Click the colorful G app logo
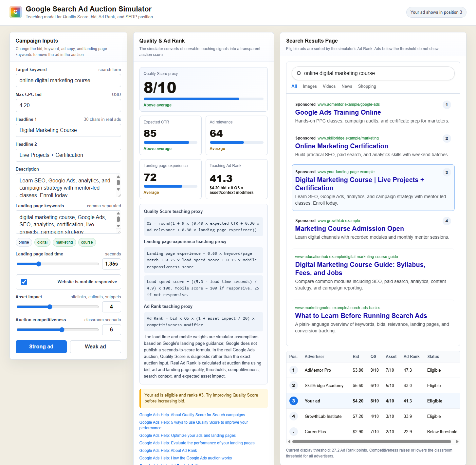 [16, 12]
